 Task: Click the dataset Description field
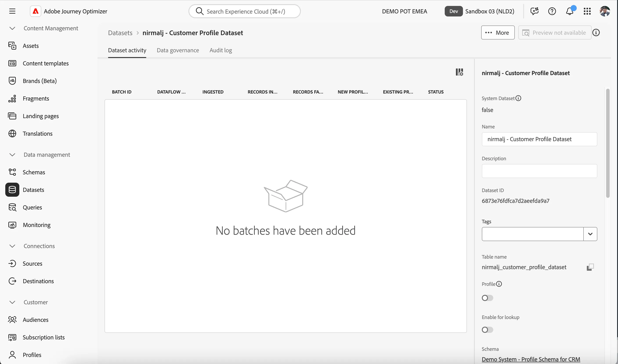539,171
